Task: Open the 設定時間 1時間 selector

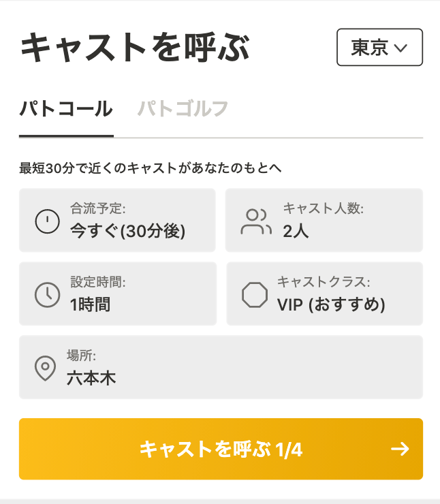Action: tap(117, 294)
